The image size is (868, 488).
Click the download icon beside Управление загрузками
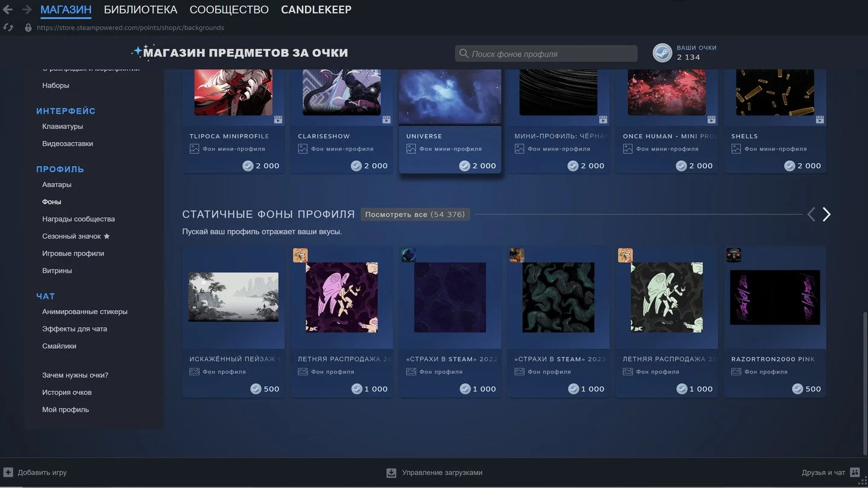point(391,473)
